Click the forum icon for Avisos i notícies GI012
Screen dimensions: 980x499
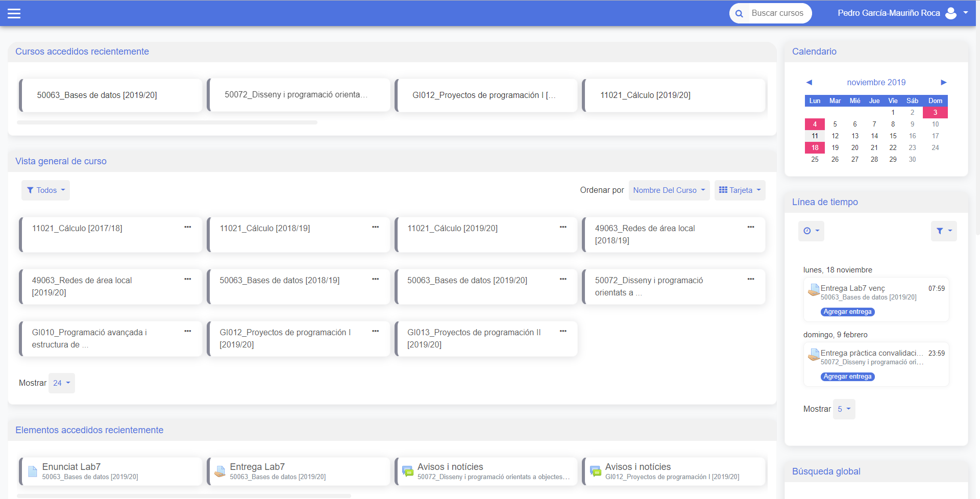click(596, 470)
